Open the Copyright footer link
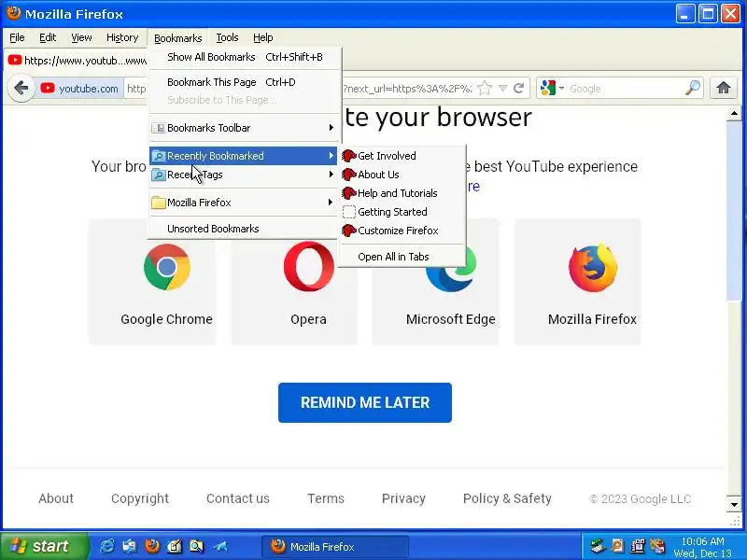This screenshot has width=747, height=560. point(139,498)
